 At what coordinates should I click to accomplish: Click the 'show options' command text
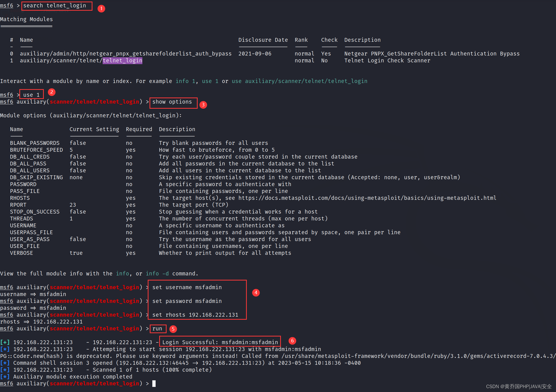point(172,102)
